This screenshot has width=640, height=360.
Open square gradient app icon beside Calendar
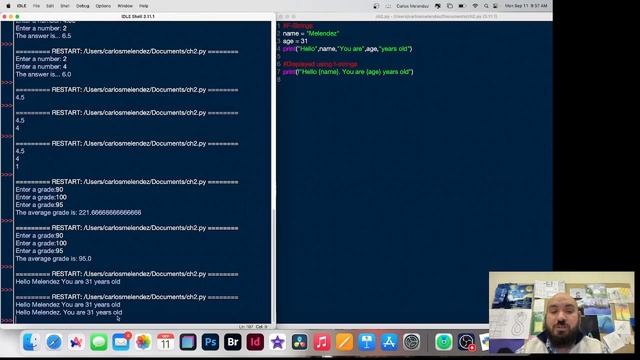pyautogui.click(x=188, y=342)
